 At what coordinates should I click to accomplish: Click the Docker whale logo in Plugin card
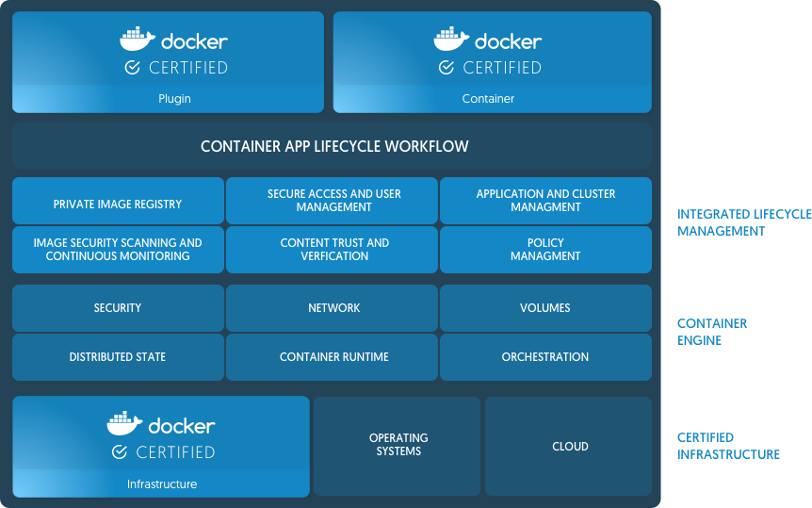[138, 39]
